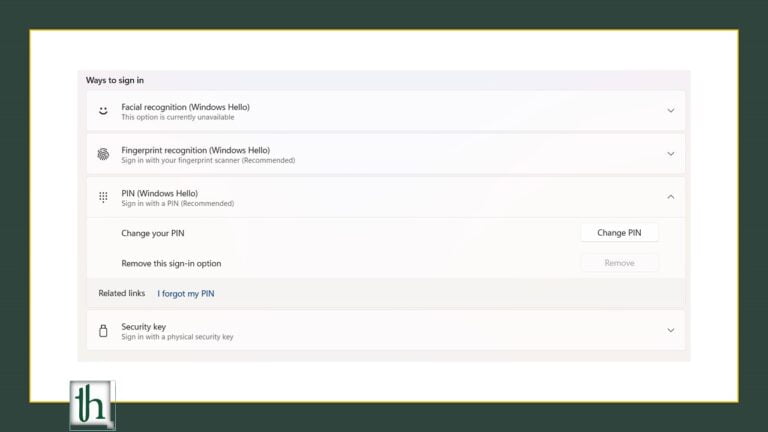Image resolution: width=768 pixels, height=432 pixels.
Task: Open the 'I forgot my PIN' link
Action: pyautogui.click(x=186, y=294)
